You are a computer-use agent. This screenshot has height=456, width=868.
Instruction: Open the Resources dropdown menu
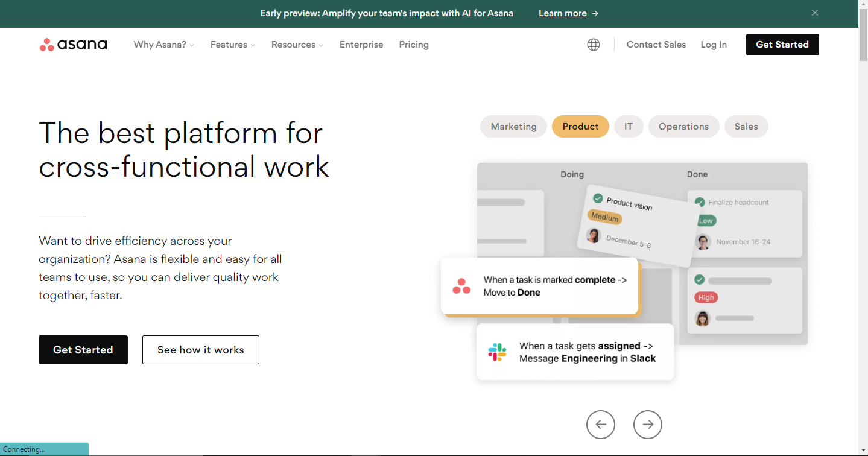tap(297, 45)
